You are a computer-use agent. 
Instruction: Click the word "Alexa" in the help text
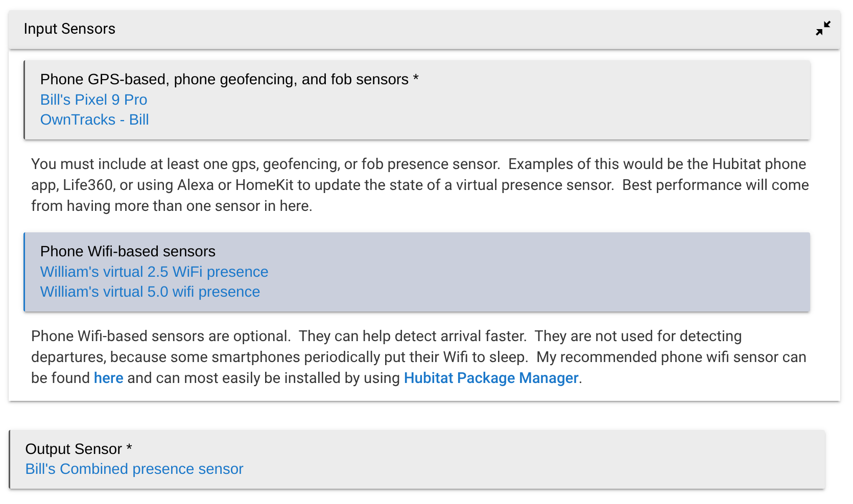(x=195, y=185)
